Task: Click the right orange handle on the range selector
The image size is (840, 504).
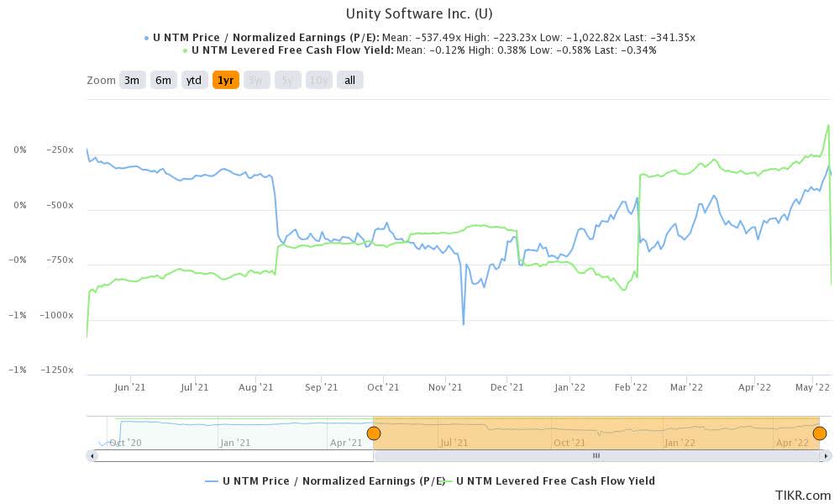Action: pyautogui.click(x=819, y=433)
